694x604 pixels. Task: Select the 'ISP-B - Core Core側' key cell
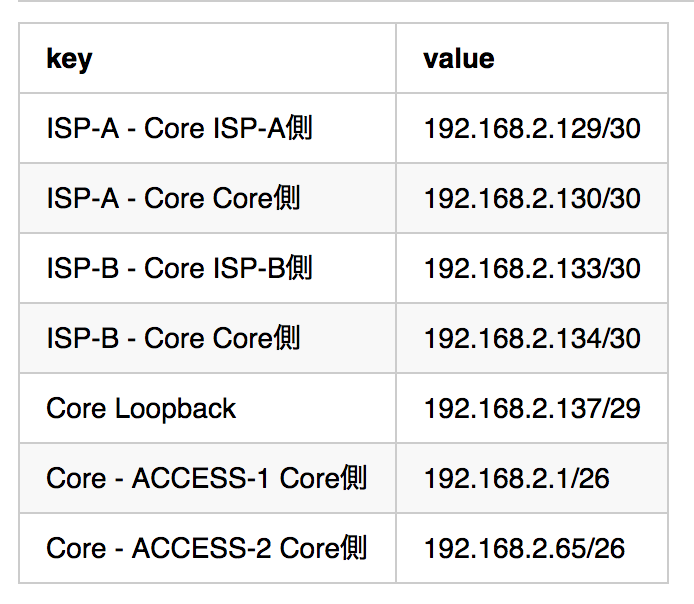pyautogui.click(x=173, y=338)
